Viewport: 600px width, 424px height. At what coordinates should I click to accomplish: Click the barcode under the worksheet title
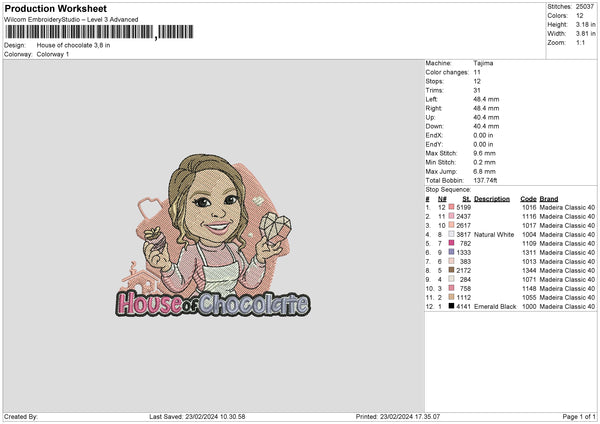(x=99, y=32)
